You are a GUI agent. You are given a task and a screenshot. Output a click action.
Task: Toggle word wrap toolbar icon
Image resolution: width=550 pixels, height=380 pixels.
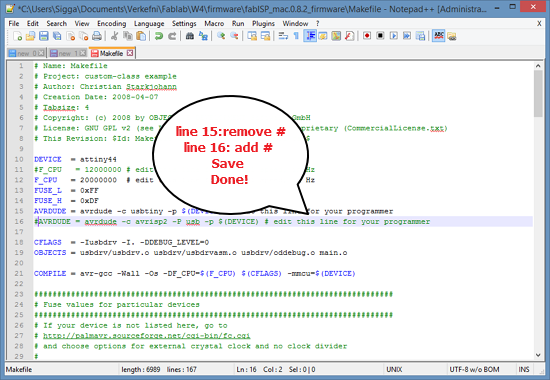(283, 36)
